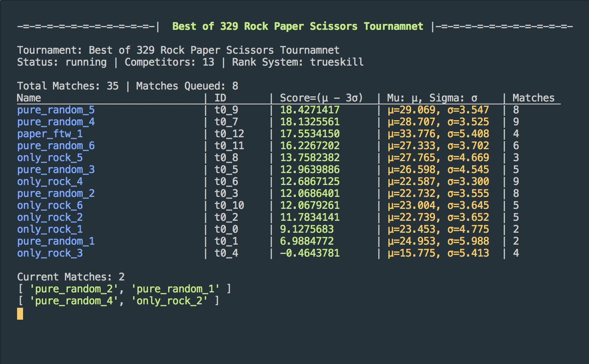Image resolution: width=589 pixels, height=364 pixels.
Task: Click the ID t0_12 cell
Action: click(x=229, y=134)
